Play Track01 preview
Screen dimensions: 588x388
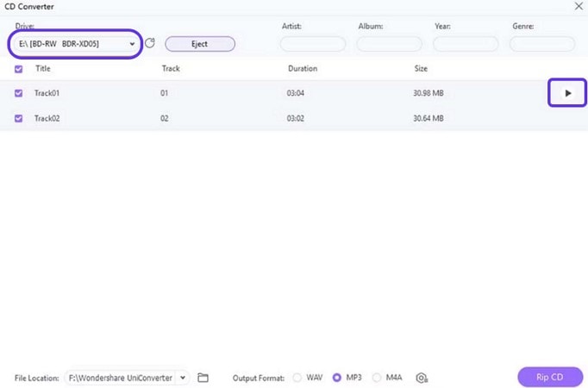tap(568, 93)
